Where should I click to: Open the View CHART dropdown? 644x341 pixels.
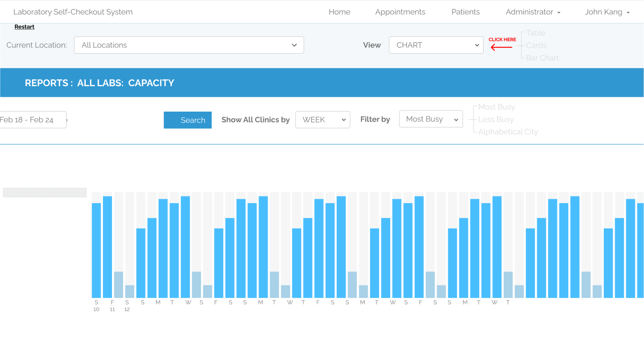436,45
